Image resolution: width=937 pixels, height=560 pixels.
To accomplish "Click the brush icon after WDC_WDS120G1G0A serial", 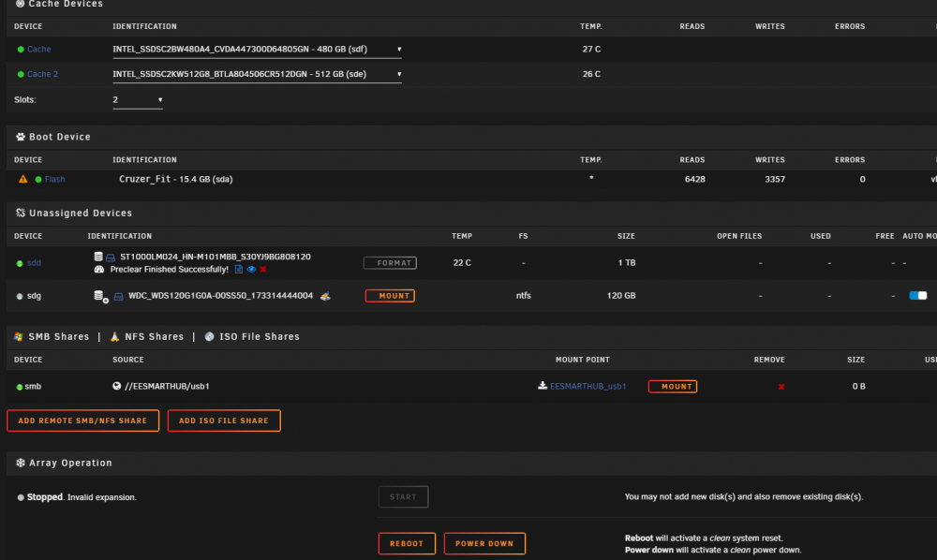I will coord(325,296).
